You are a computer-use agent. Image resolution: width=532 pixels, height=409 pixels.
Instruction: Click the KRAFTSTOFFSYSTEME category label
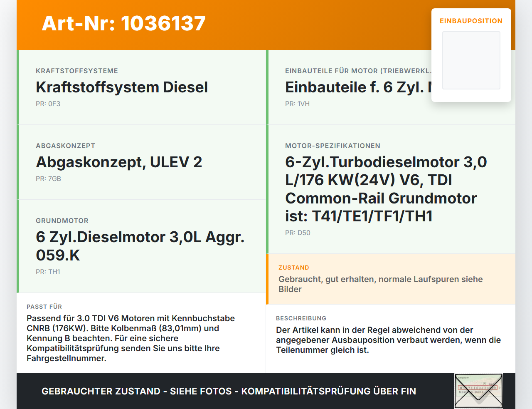coord(77,71)
